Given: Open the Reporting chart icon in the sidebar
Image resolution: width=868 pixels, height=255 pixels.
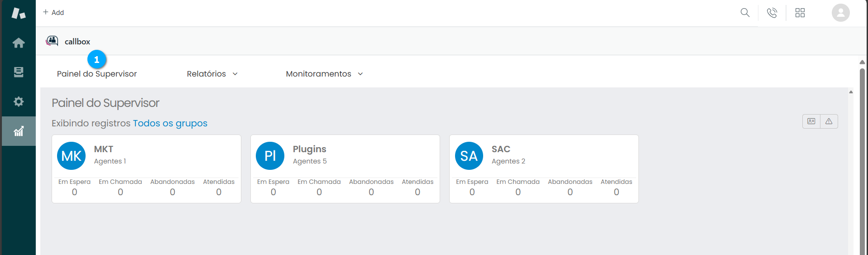Looking at the screenshot, I should pyautogui.click(x=19, y=131).
